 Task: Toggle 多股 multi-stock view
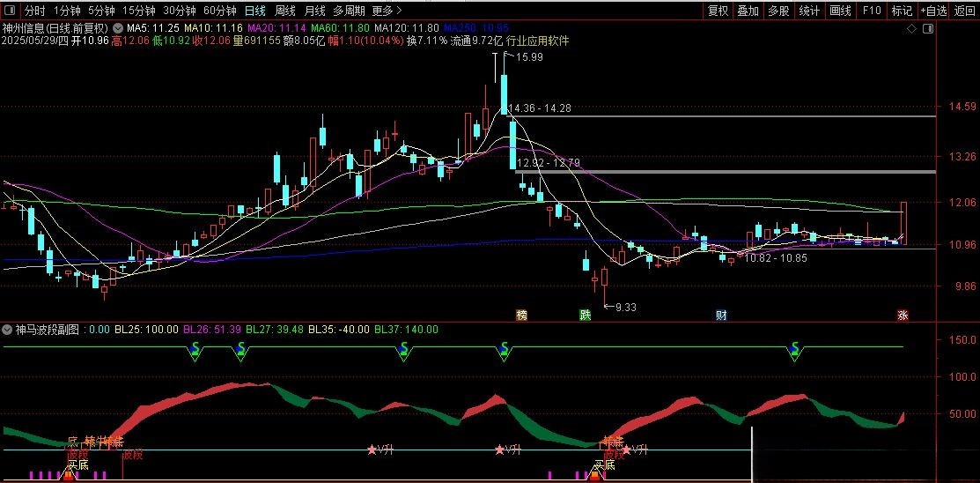777,11
